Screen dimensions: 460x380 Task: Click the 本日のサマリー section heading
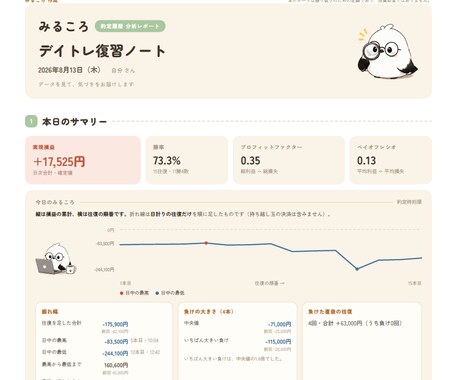point(74,122)
